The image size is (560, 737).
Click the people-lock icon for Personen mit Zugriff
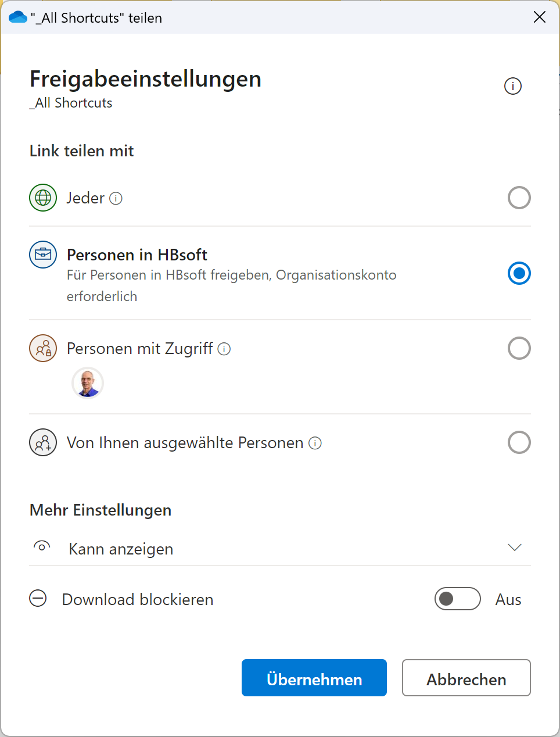43,348
